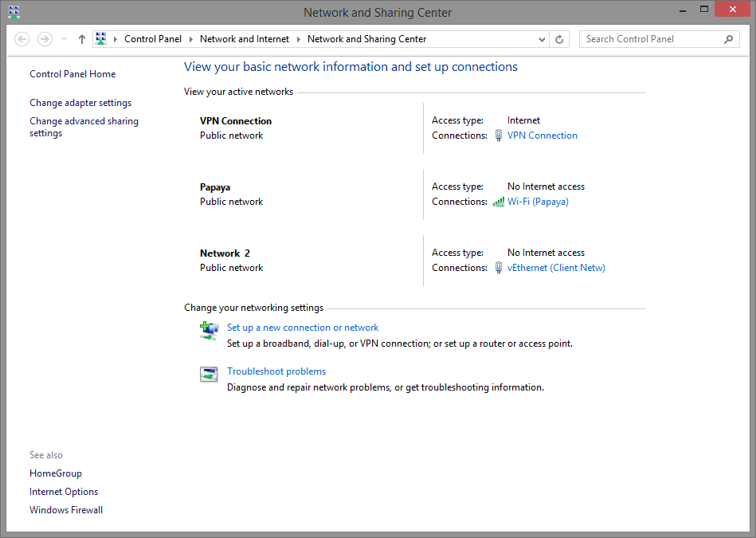Select Network and Sharing Center breadcrumb

point(367,39)
